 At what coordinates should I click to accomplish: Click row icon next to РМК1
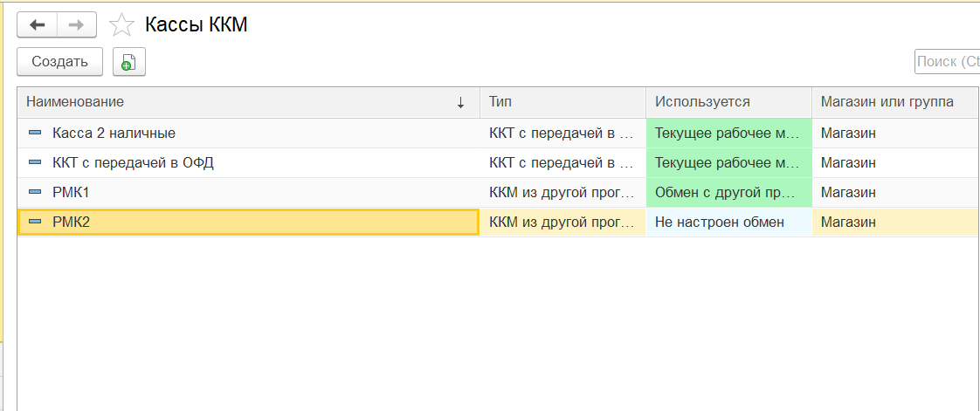[35, 192]
